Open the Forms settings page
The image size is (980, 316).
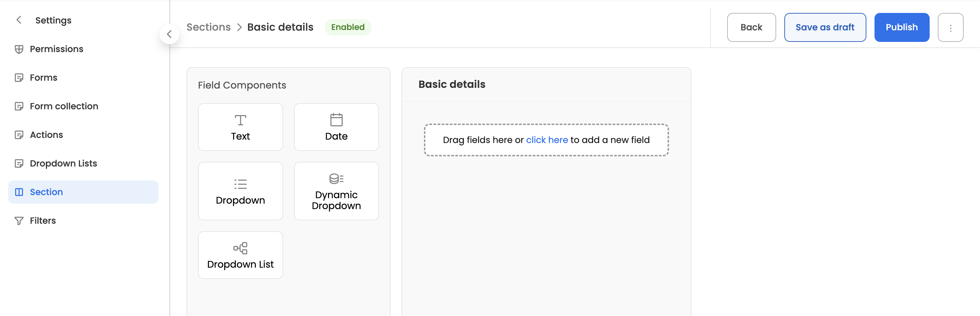coord(43,78)
